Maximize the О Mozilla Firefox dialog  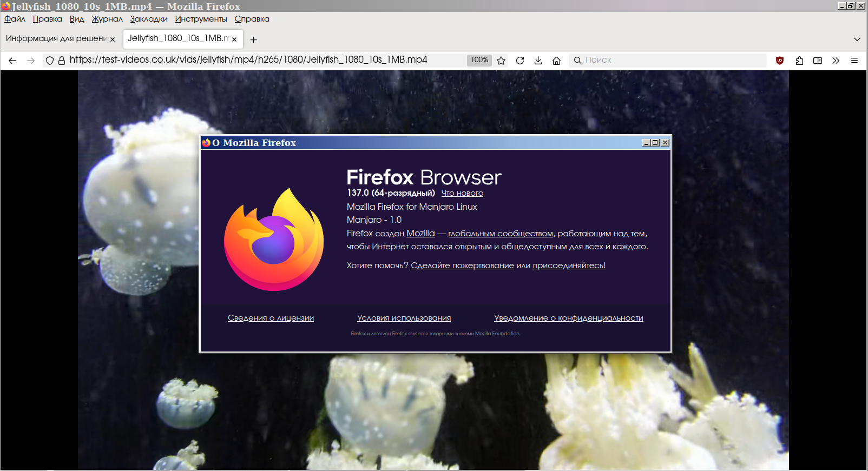tap(655, 143)
